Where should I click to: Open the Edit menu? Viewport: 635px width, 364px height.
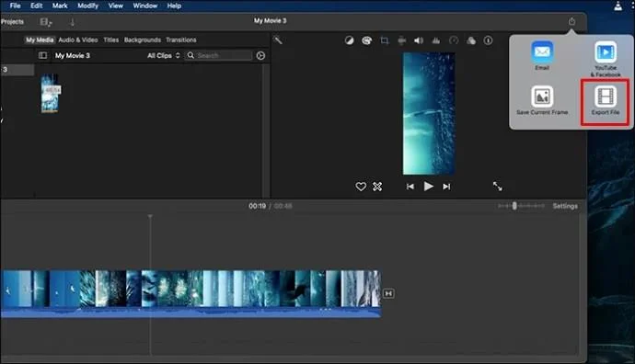click(36, 6)
